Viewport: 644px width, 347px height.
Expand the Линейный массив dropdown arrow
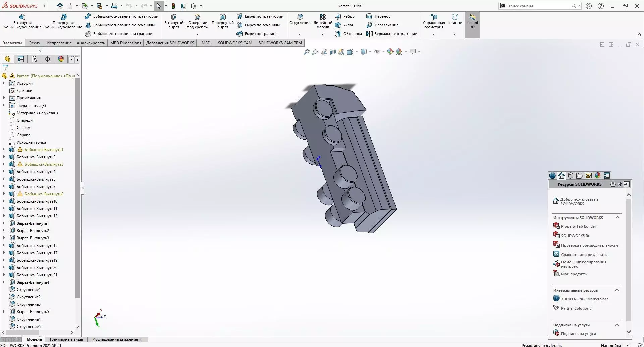[x=323, y=34]
